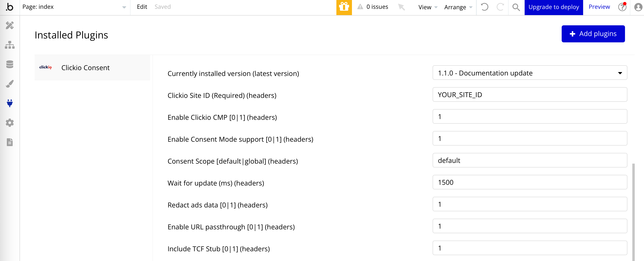The width and height of the screenshot is (644, 261).
Task: Click Upgrade to deploy button
Action: tap(553, 7)
